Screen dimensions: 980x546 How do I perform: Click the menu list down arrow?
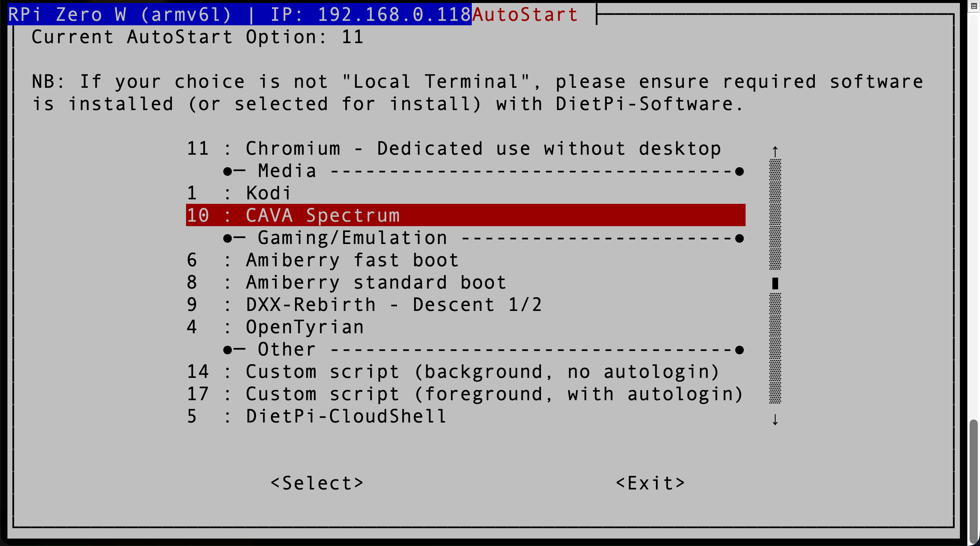point(775,420)
